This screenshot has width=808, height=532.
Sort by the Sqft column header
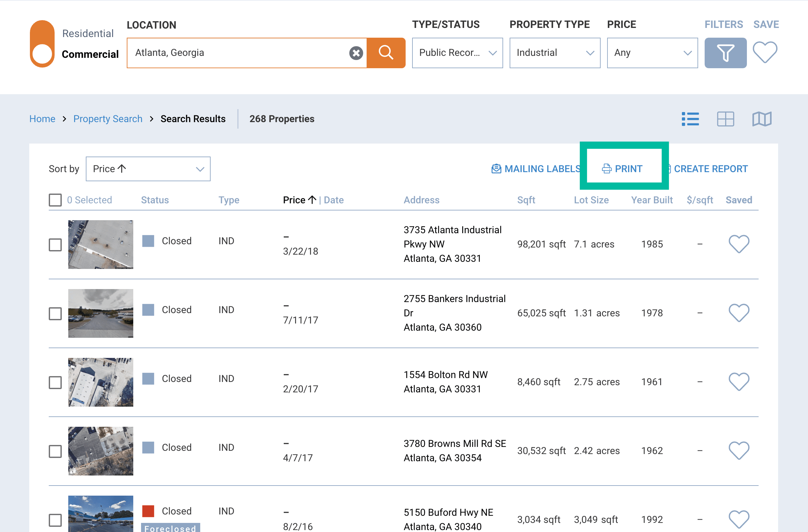pyautogui.click(x=526, y=200)
